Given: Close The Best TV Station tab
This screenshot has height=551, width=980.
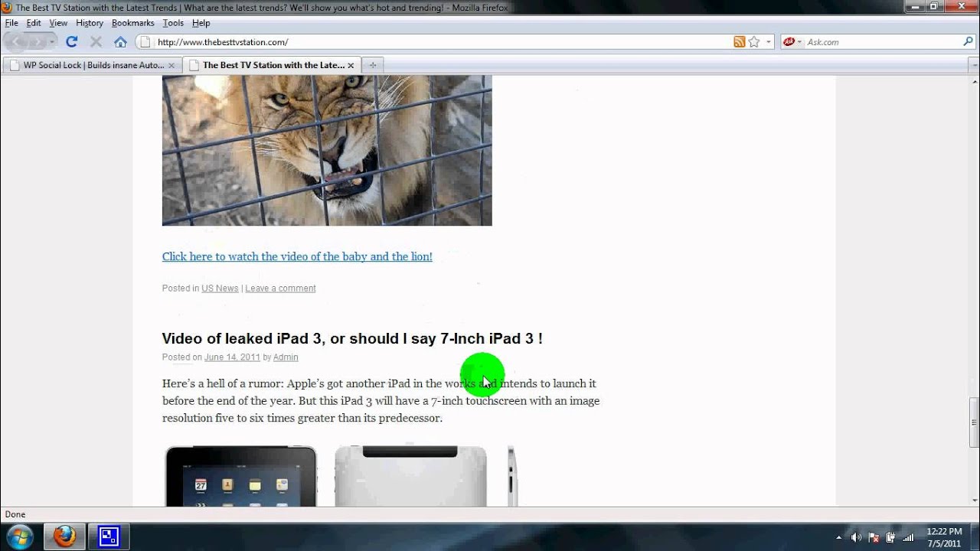Looking at the screenshot, I should click(351, 65).
